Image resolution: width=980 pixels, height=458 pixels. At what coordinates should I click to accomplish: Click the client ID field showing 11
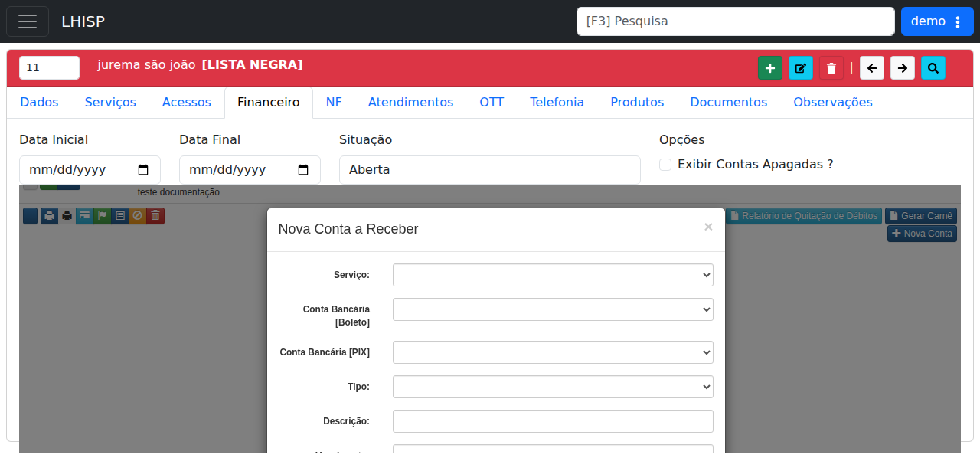point(49,67)
